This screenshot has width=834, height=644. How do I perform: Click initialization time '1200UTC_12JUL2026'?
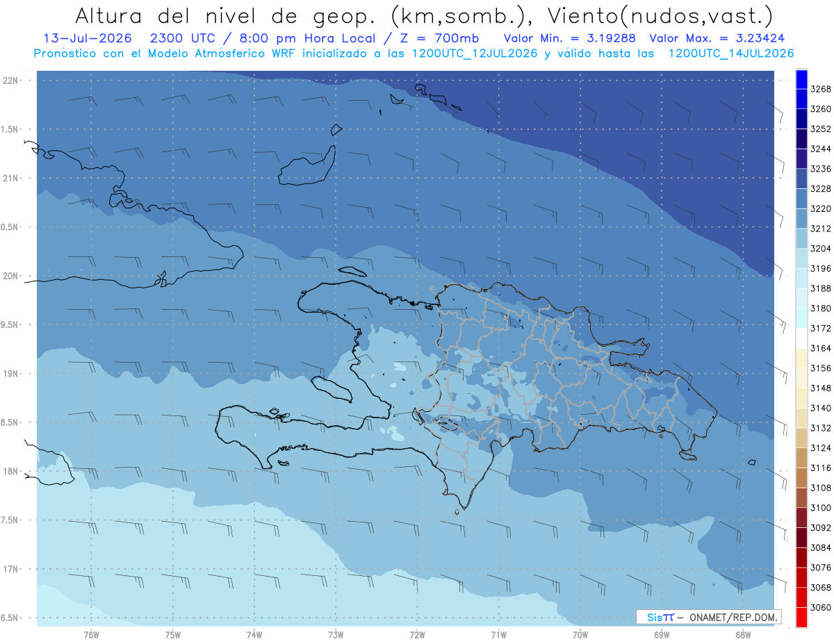475,53
